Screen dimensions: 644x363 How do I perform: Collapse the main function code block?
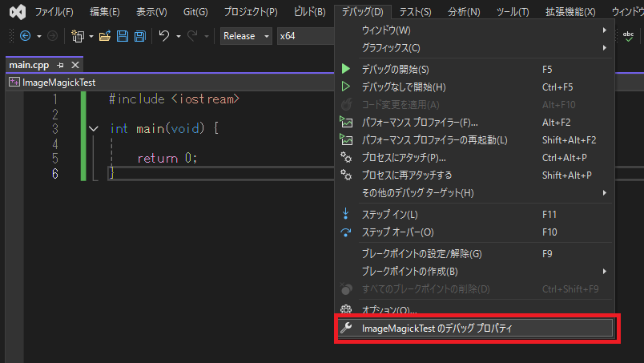click(95, 128)
